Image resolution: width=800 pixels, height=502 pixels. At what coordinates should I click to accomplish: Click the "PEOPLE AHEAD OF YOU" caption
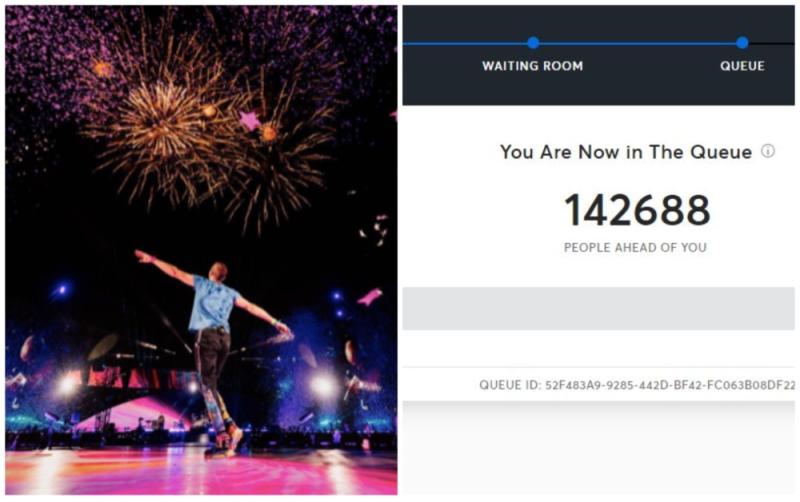coord(635,248)
